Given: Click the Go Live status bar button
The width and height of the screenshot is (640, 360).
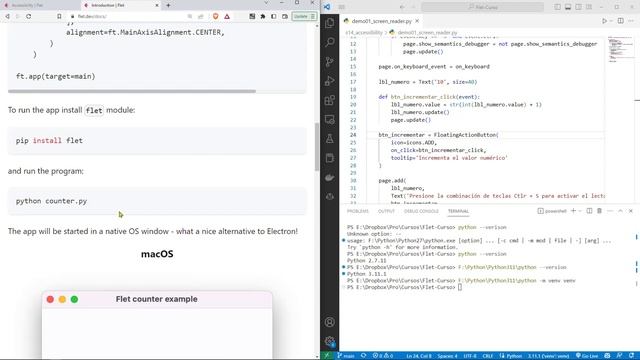Looking at the screenshot, I should [587, 356].
